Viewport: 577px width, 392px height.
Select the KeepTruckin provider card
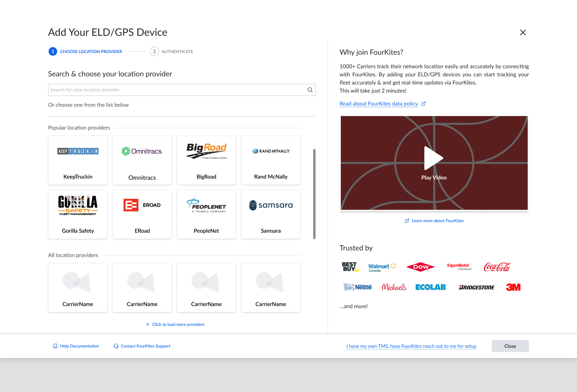tap(78, 160)
